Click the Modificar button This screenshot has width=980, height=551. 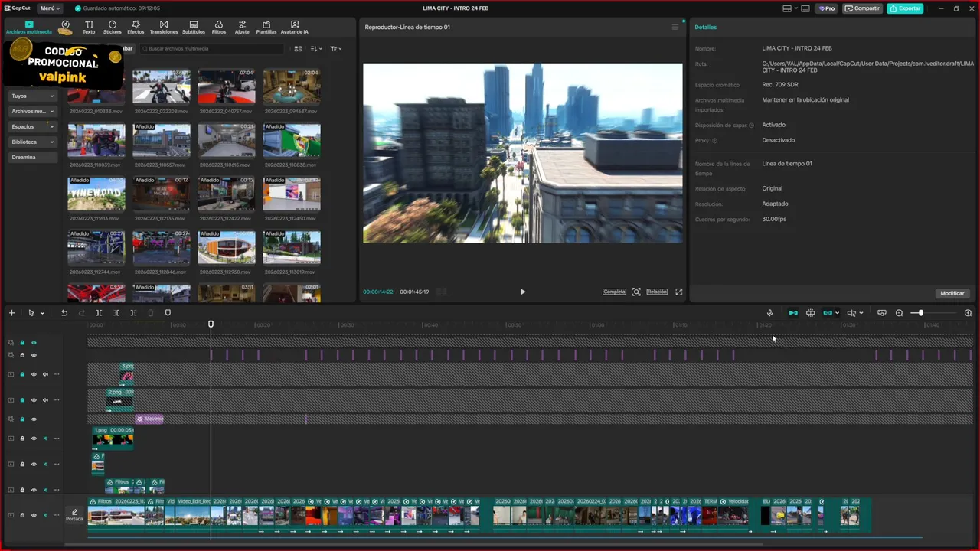click(952, 293)
